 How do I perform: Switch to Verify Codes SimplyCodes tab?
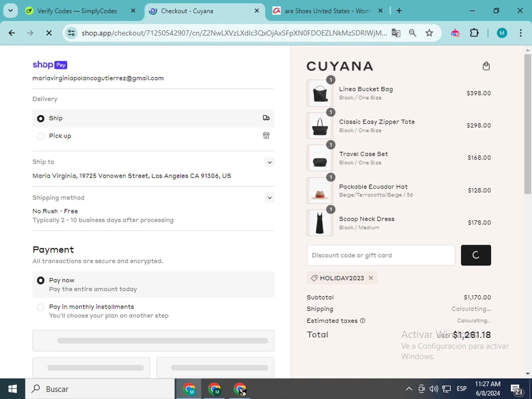(x=77, y=11)
